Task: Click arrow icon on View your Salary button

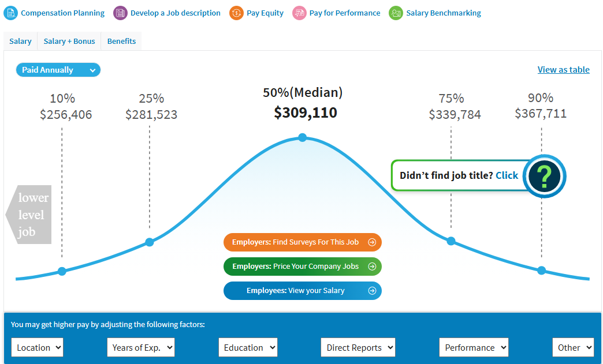Action: coord(372,291)
